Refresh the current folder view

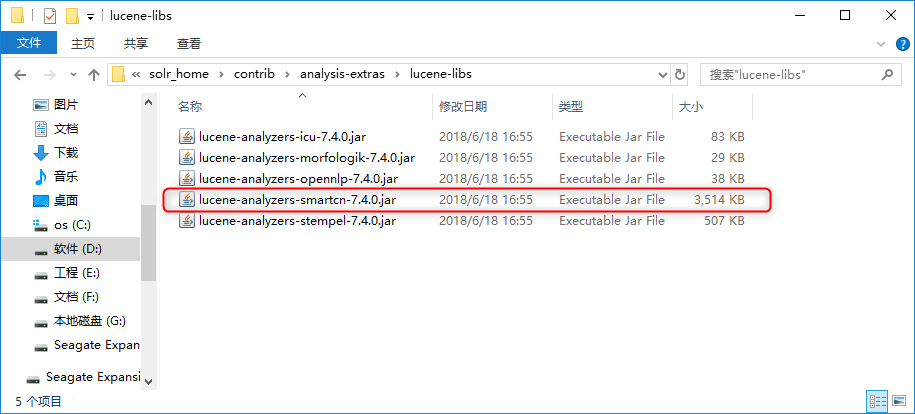point(680,75)
